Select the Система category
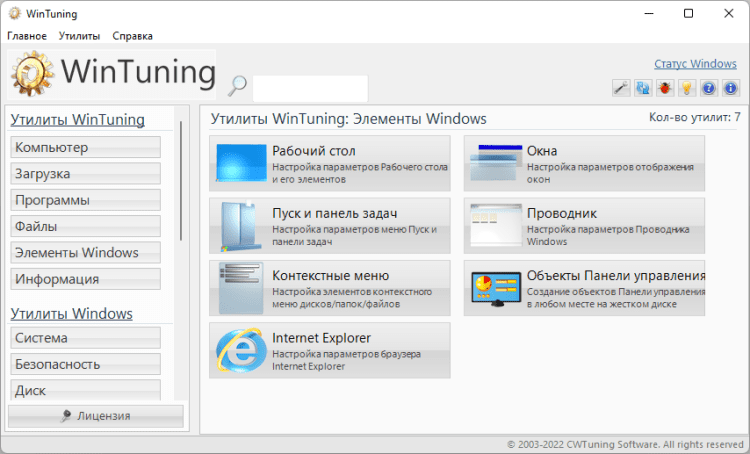Image resolution: width=750 pixels, height=454 pixels. click(86, 338)
